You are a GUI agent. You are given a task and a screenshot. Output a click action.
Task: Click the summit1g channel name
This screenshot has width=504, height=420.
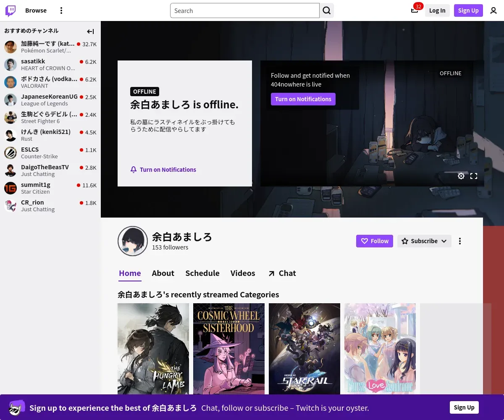36,185
